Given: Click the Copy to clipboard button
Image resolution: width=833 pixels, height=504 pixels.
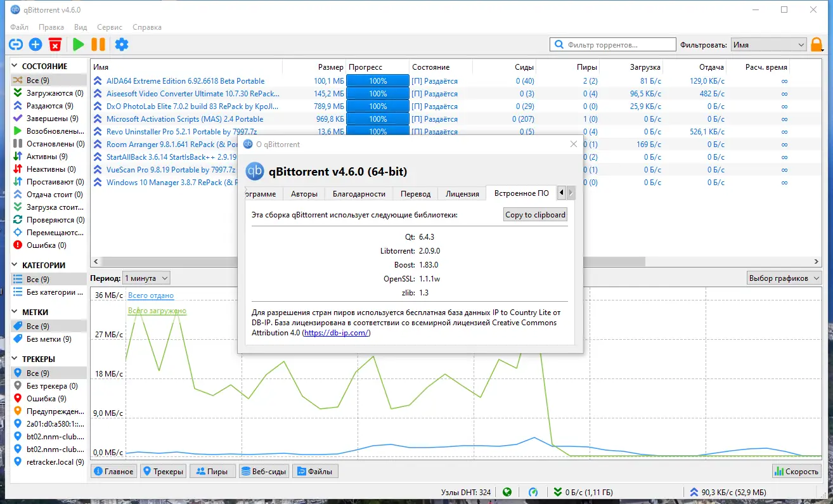Looking at the screenshot, I should pyautogui.click(x=535, y=214).
